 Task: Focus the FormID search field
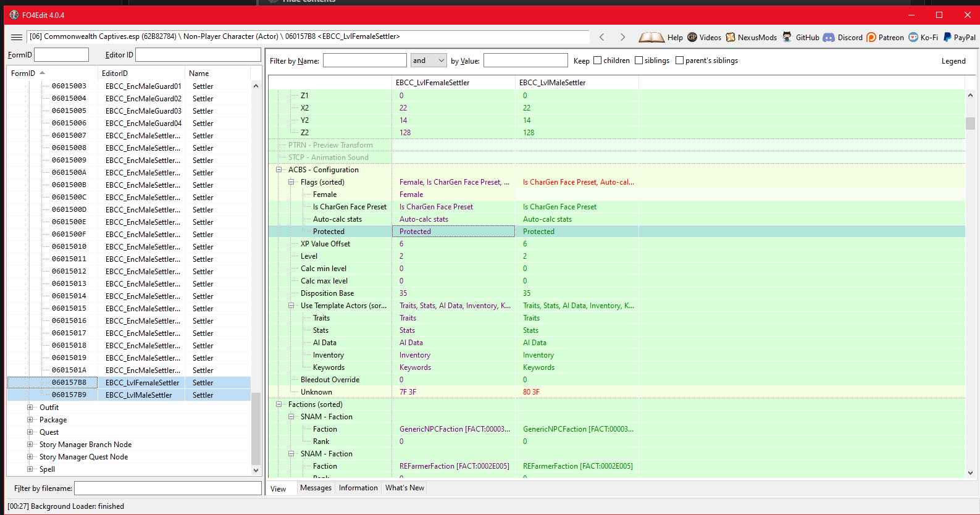coord(61,55)
